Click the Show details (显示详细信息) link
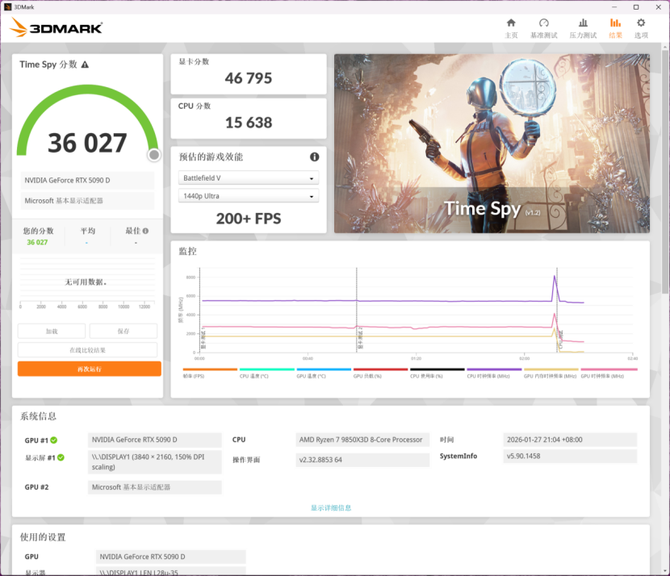The width and height of the screenshot is (670, 576). pos(331,508)
